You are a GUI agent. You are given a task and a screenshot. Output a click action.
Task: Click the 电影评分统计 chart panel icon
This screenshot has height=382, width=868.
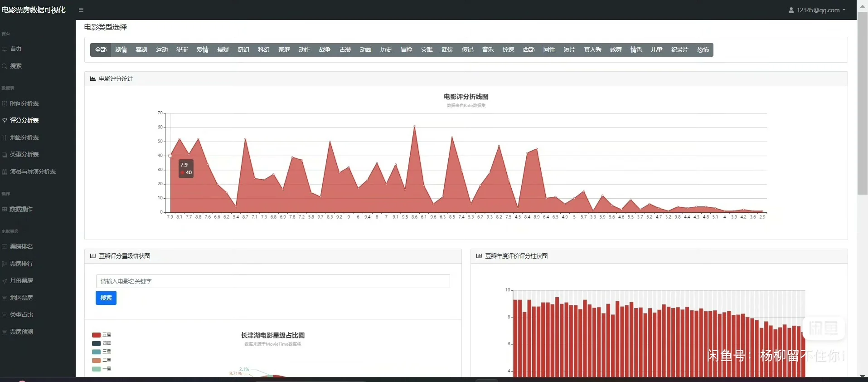(x=93, y=78)
